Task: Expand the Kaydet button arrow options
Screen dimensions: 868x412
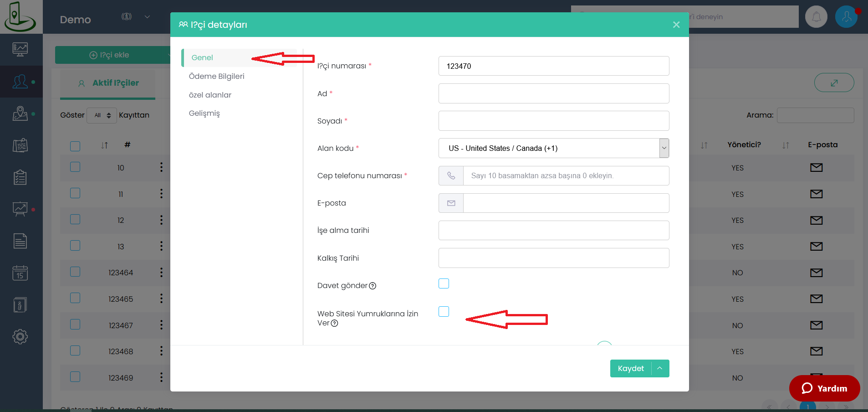Action: 660,368
